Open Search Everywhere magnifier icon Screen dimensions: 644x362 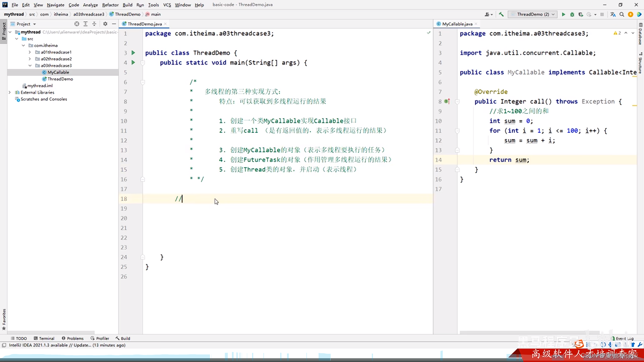(x=622, y=14)
